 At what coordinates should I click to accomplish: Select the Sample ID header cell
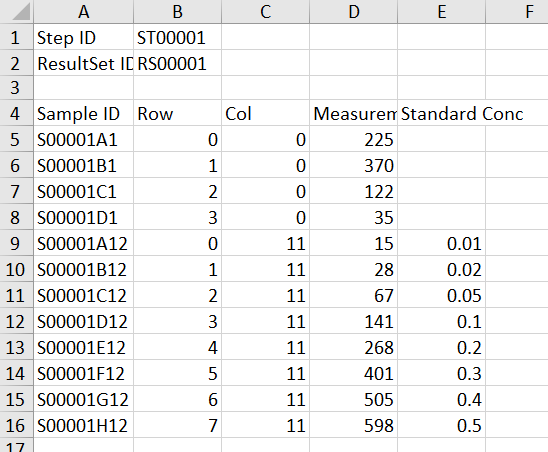[x=84, y=113]
